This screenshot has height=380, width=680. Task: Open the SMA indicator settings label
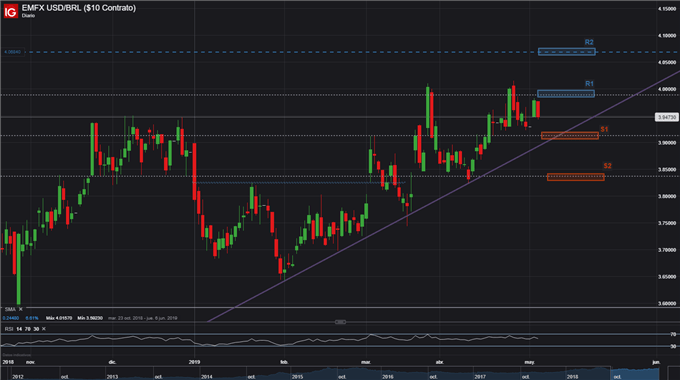coord(10,309)
